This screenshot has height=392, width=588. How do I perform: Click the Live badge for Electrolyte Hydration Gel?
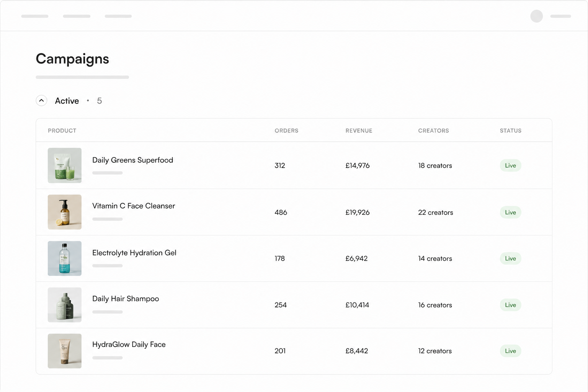(x=510, y=258)
